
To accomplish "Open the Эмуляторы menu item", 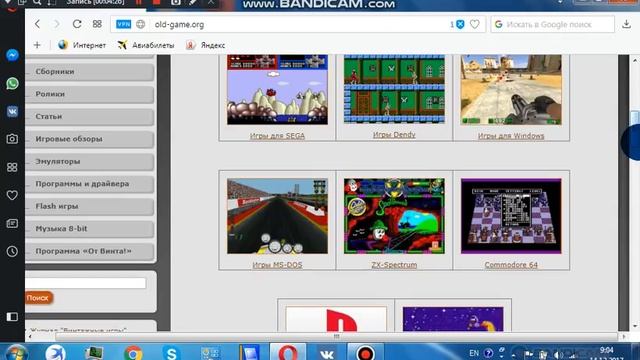I will 90,162.
